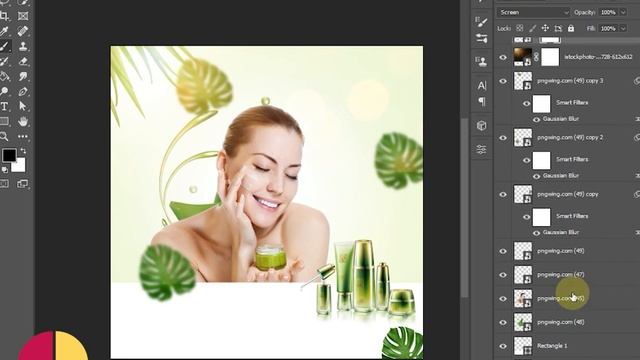This screenshot has width=640, height=360.
Task: Hide Gaussian Blur under copy 2 layer
Action: pyautogui.click(x=536, y=176)
